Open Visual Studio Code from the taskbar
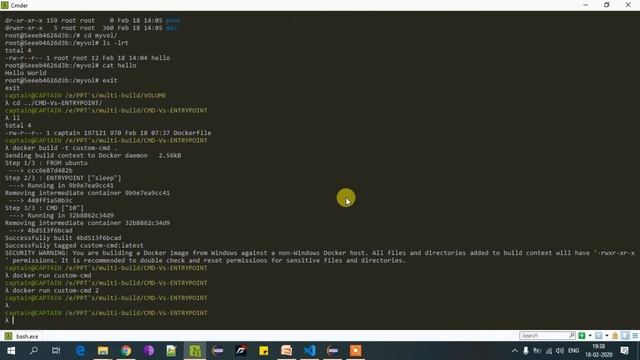The height and width of the screenshot is (360, 640). [309, 351]
